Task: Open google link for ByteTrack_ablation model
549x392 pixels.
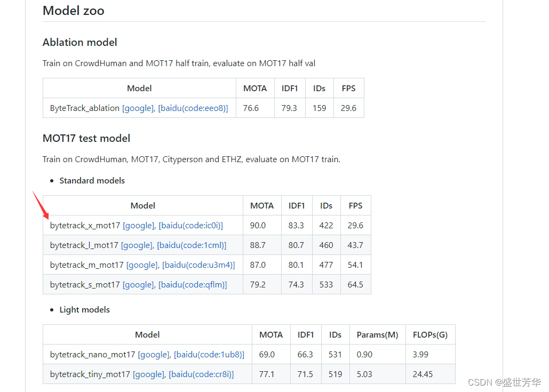Action: tap(138, 108)
